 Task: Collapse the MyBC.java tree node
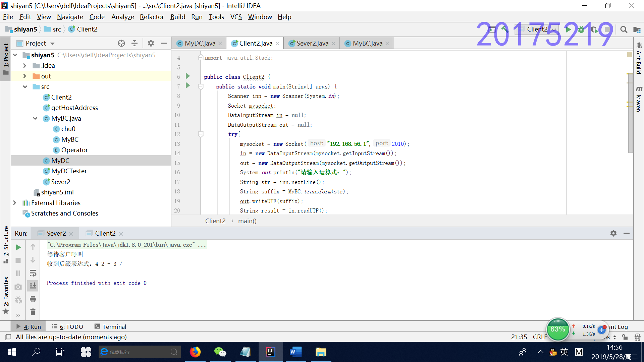point(35,118)
